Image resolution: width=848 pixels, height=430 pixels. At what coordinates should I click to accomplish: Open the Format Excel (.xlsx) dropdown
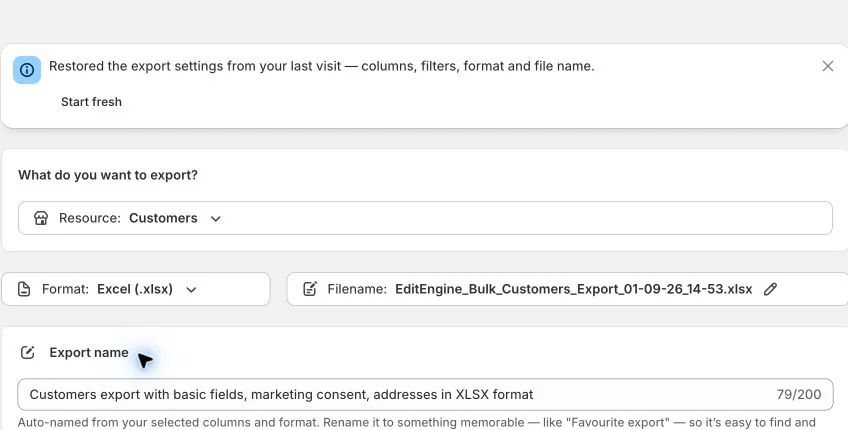(135, 289)
